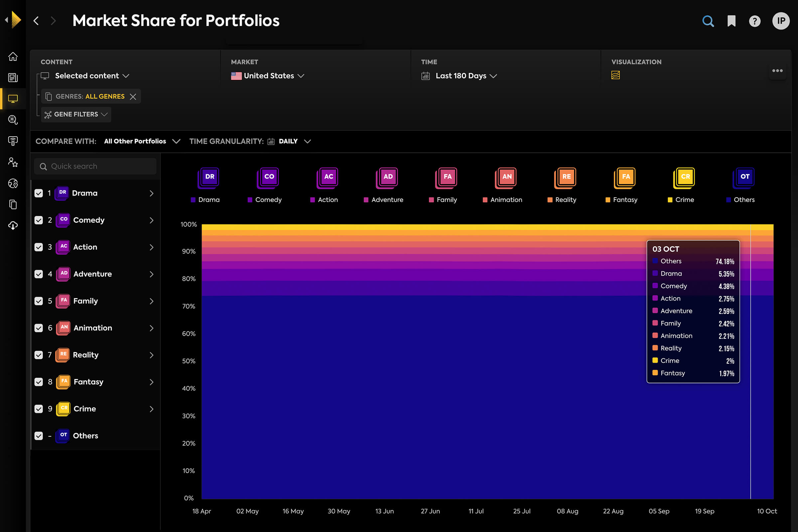Collapse sidebar using yellow logo arrow

14,20
